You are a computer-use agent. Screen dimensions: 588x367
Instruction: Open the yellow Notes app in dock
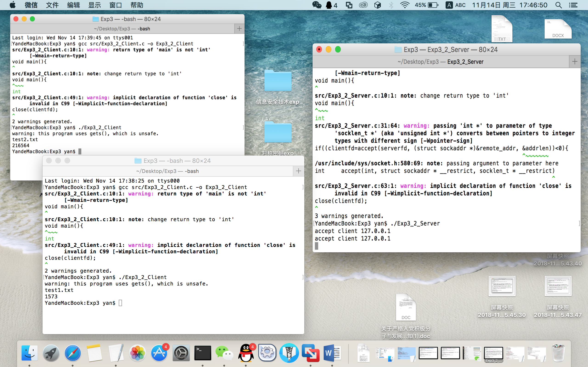(94, 353)
